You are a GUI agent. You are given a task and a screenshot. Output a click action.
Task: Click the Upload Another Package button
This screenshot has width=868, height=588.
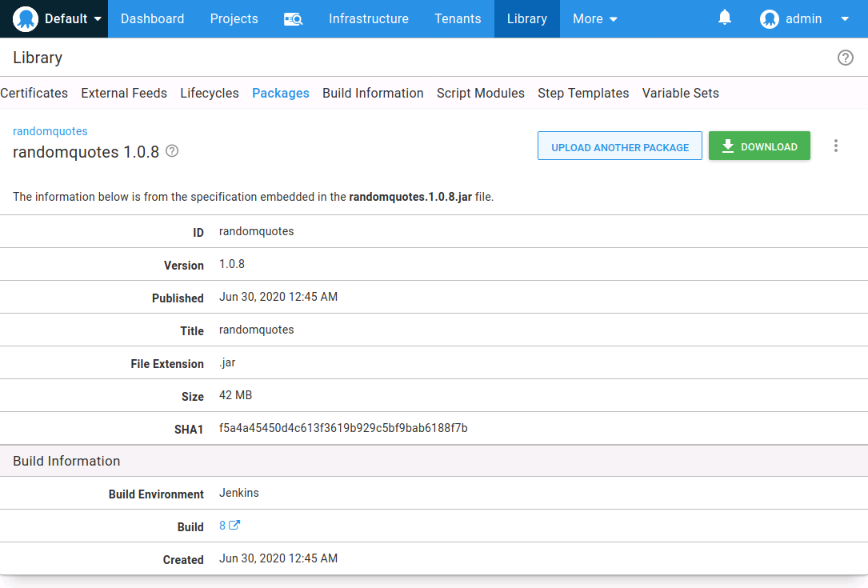(x=619, y=146)
